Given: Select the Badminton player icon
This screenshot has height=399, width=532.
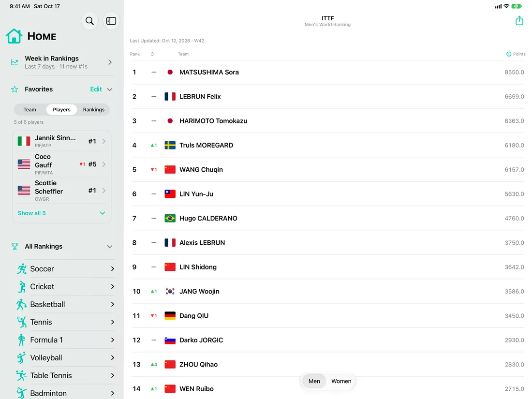Looking at the screenshot, I should pyautogui.click(x=21, y=393).
